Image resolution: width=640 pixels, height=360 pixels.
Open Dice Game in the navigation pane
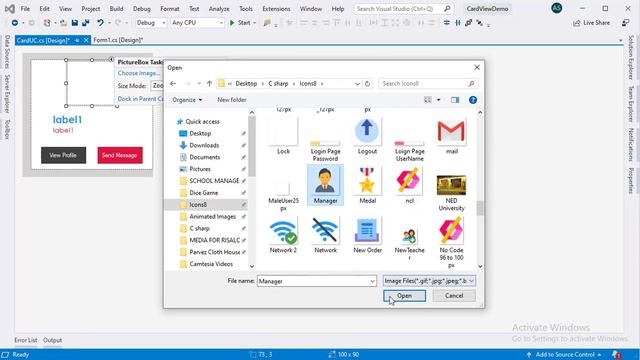203,193
